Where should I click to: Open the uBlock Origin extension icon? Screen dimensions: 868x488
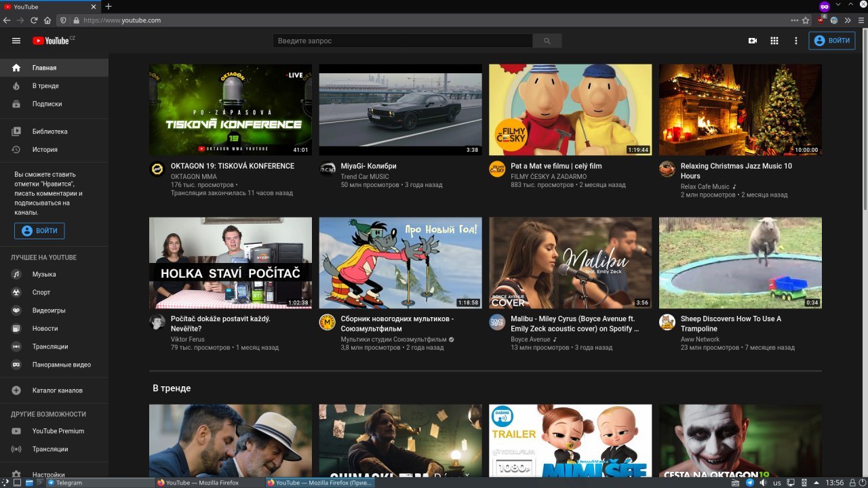(822, 20)
